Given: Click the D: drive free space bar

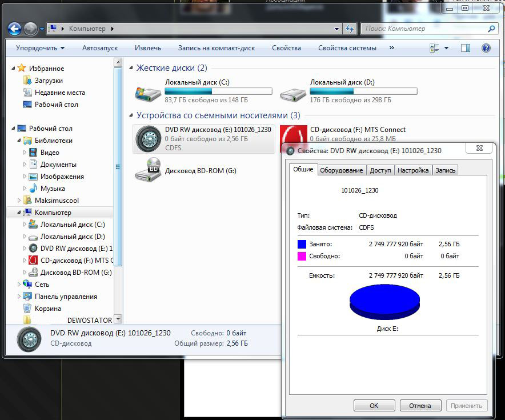Looking at the screenshot, I should pos(363,91).
